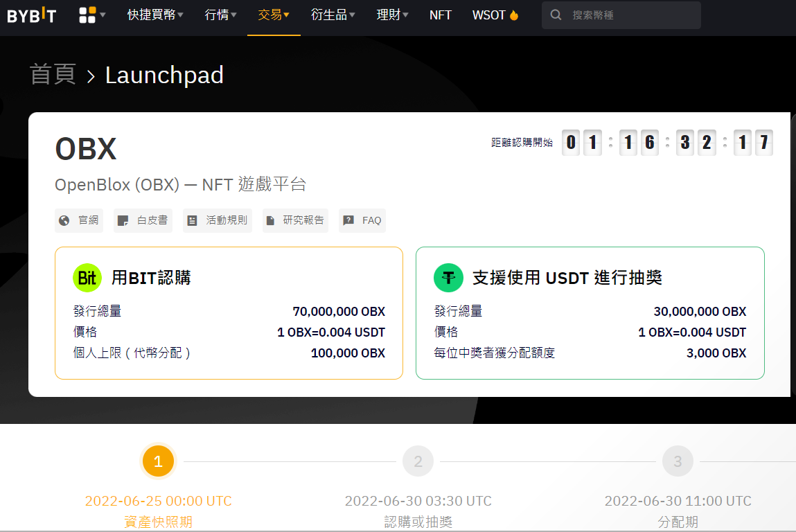
Task: Select the 支援使用 USDT 進行抽獎 card
Action: [x=590, y=313]
